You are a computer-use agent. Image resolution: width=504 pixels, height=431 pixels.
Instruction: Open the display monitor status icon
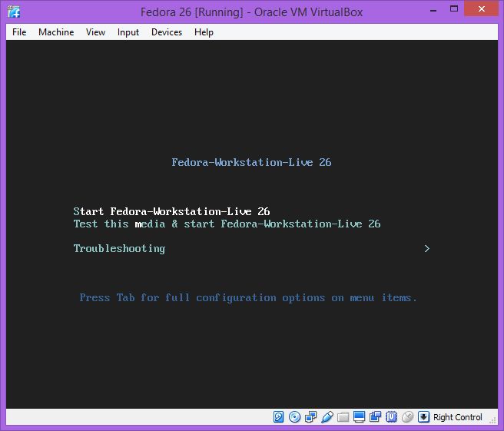[x=359, y=417]
